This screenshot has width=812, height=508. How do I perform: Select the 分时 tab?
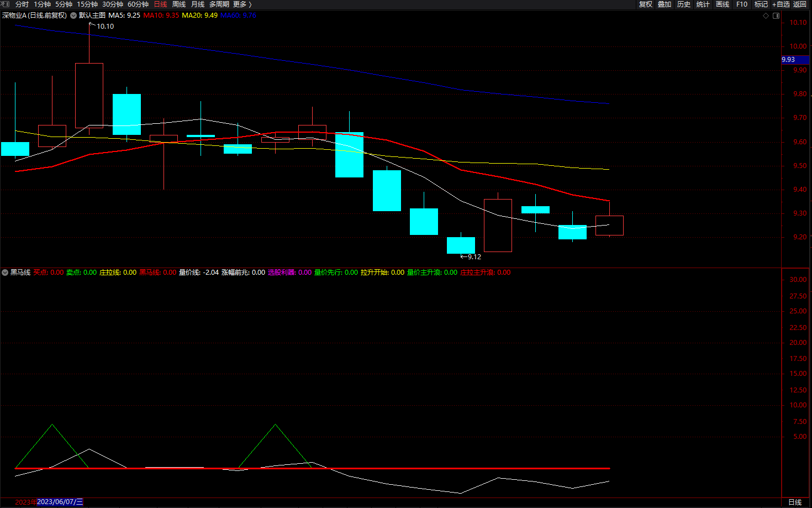click(22, 4)
